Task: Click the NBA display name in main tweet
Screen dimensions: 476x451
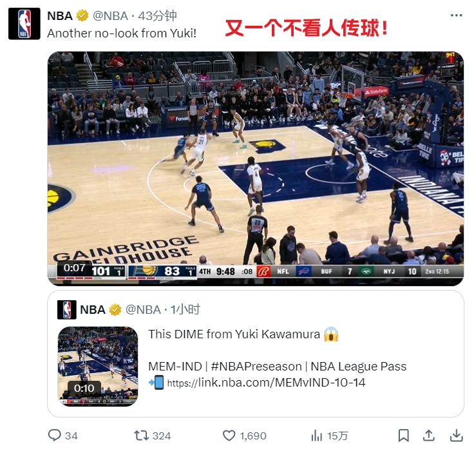Action: point(60,16)
